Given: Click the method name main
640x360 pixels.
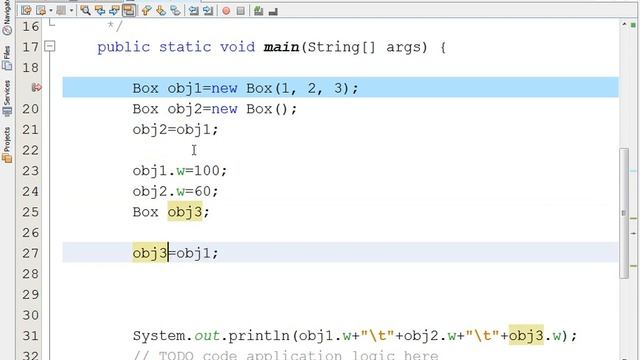Looking at the screenshot, I should (281, 47).
